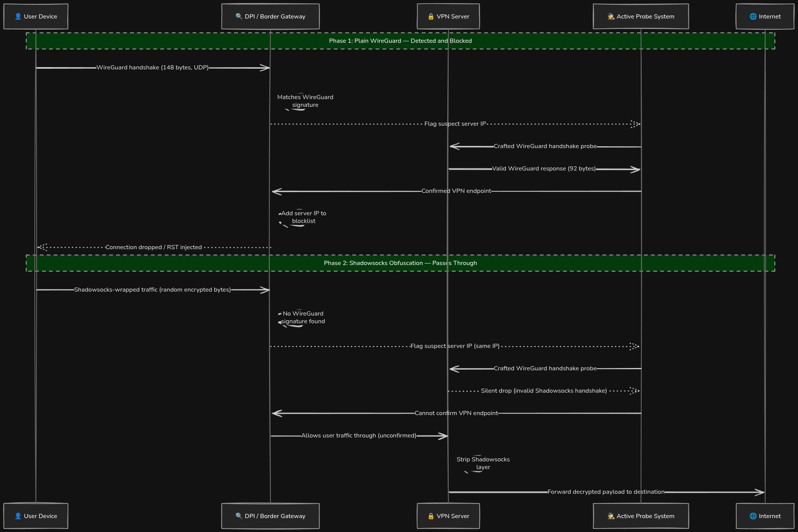Click 'Forward decrypted payload to destination' label
The height and width of the screenshot is (532, 798).
coord(606,492)
